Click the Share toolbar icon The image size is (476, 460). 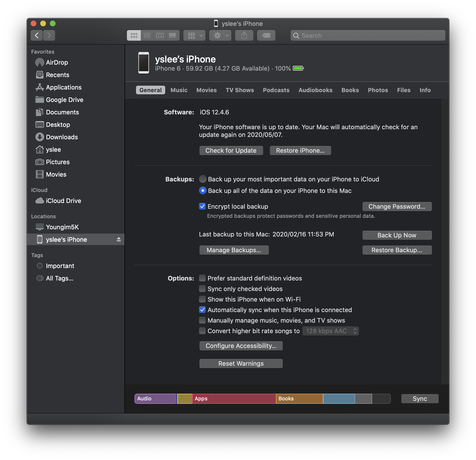(244, 35)
